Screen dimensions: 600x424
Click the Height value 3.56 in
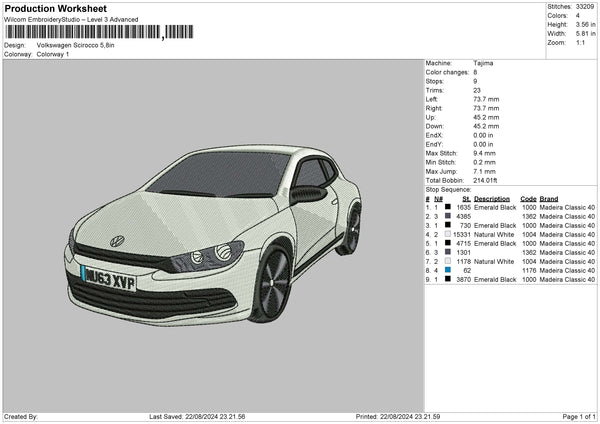(x=585, y=24)
